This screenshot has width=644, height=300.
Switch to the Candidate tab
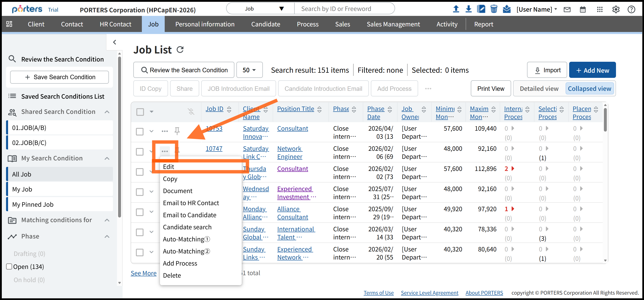tap(266, 24)
